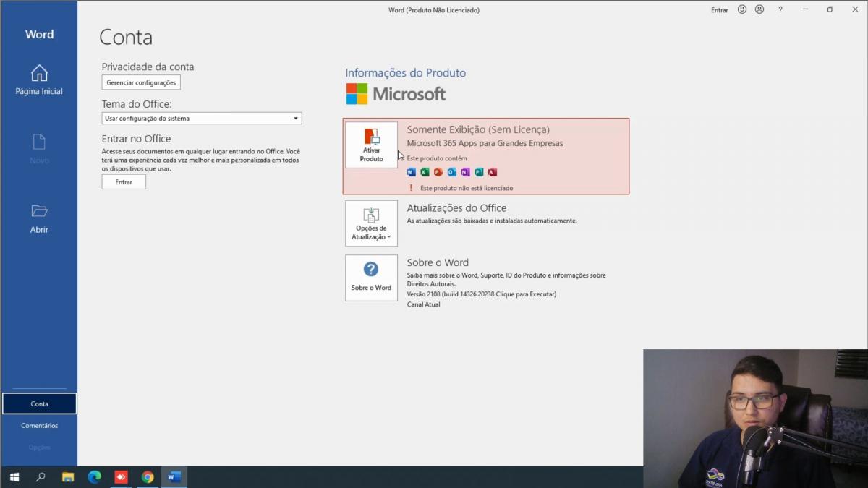
Task: Click the red exclamation warning icon
Action: pyautogui.click(x=412, y=188)
